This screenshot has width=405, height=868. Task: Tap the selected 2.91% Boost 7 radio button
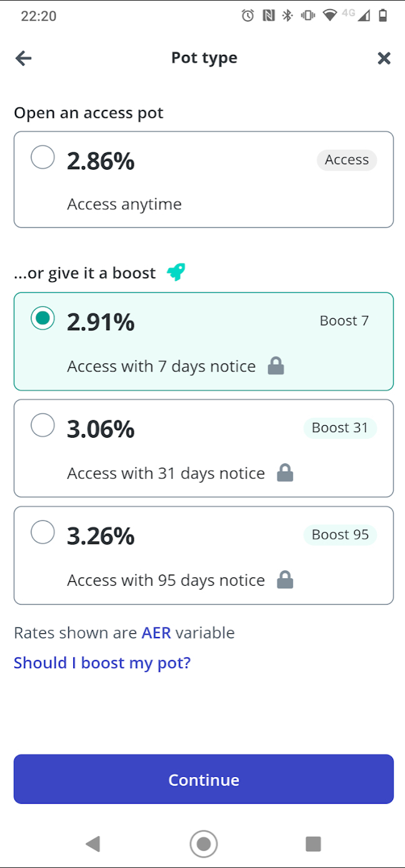[x=42, y=318]
